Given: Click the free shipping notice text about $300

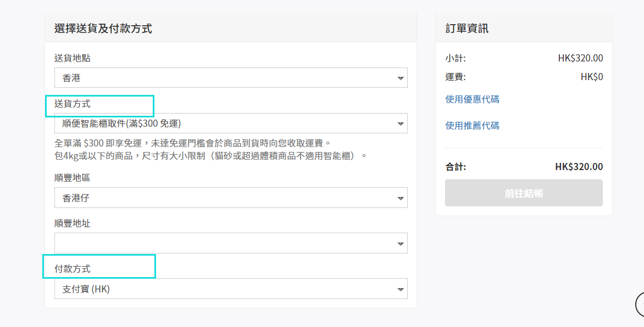Looking at the screenshot, I should [x=192, y=143].
